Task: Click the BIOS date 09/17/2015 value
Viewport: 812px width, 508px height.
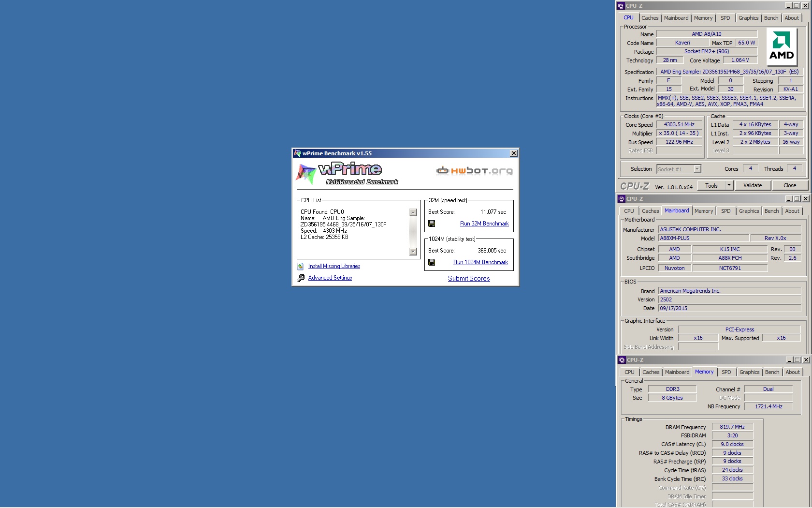Action: (x=729, y=308)
